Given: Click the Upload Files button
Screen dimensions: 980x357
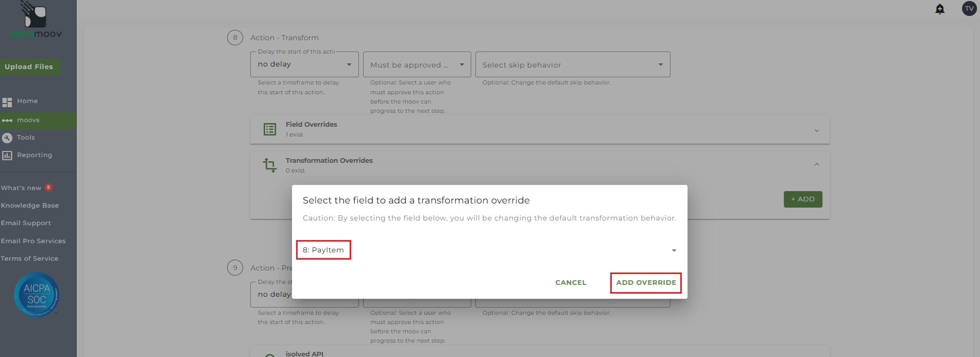Looking at the screenshot, I should (x=29, y=66).
